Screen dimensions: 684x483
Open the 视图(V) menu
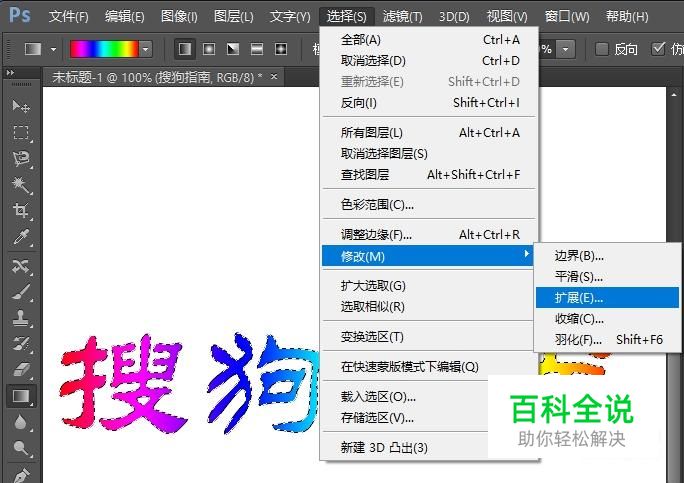507,17
